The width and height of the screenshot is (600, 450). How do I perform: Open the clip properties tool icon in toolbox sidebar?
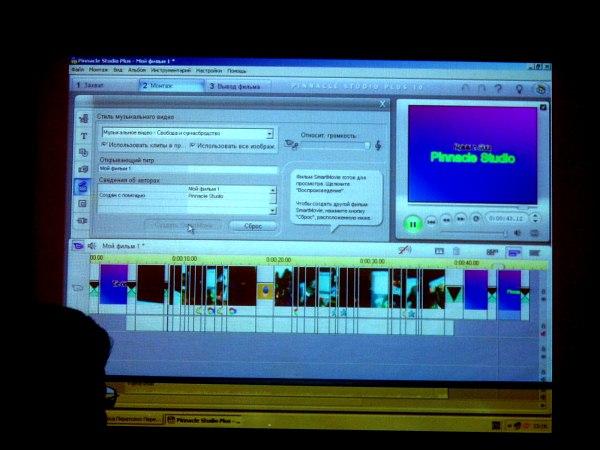(83, 119)
